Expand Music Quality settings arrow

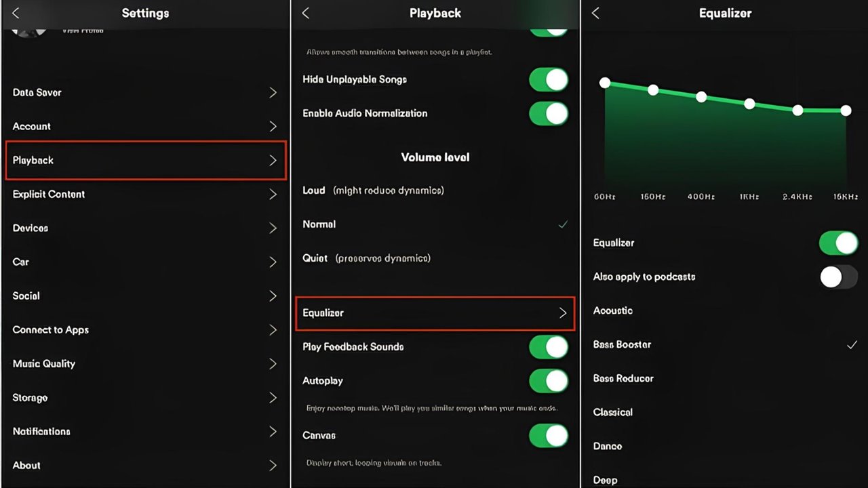point(273,364)
